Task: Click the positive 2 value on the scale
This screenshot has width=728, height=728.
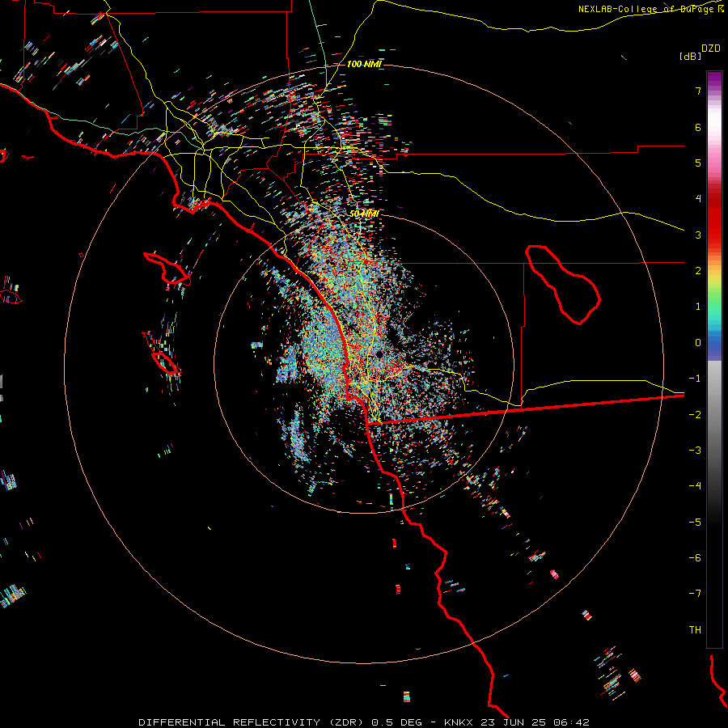Action: [x=698, y=271]
